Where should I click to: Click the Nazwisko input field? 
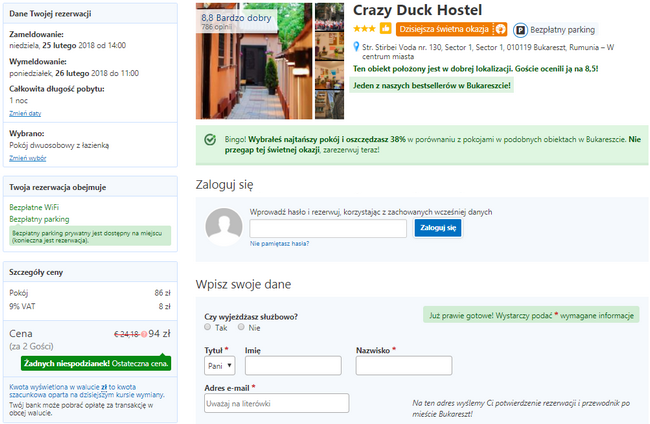click(404, 366)
